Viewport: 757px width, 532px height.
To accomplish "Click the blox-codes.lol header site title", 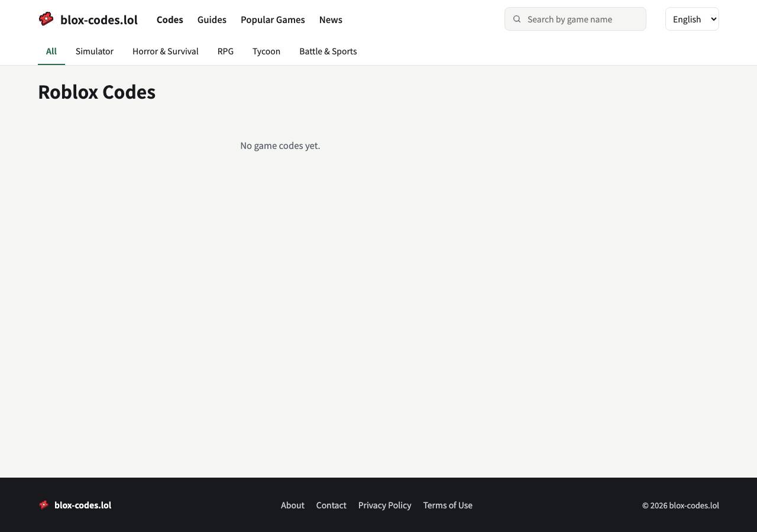I will pyautogui.click(x=99, y=20).
